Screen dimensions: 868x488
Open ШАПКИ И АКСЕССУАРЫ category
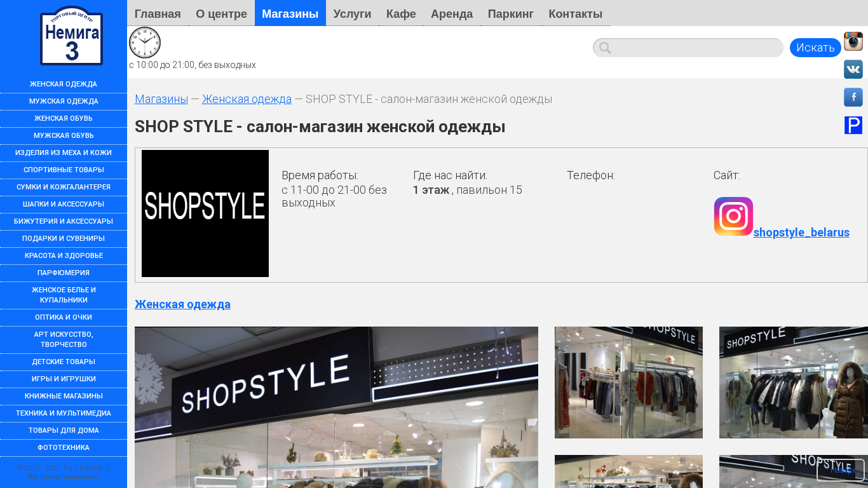tap(64, 205)
